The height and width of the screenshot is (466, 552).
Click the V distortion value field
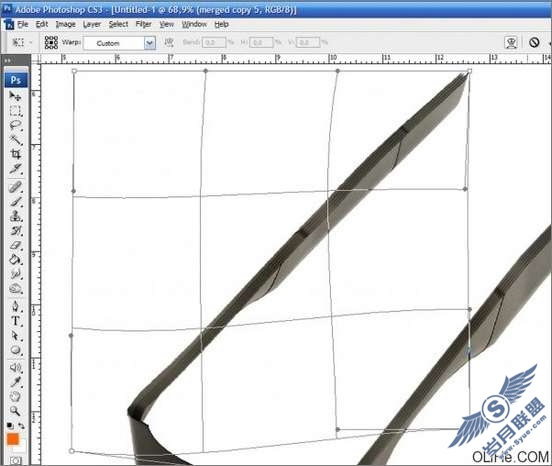coord(308,43)
